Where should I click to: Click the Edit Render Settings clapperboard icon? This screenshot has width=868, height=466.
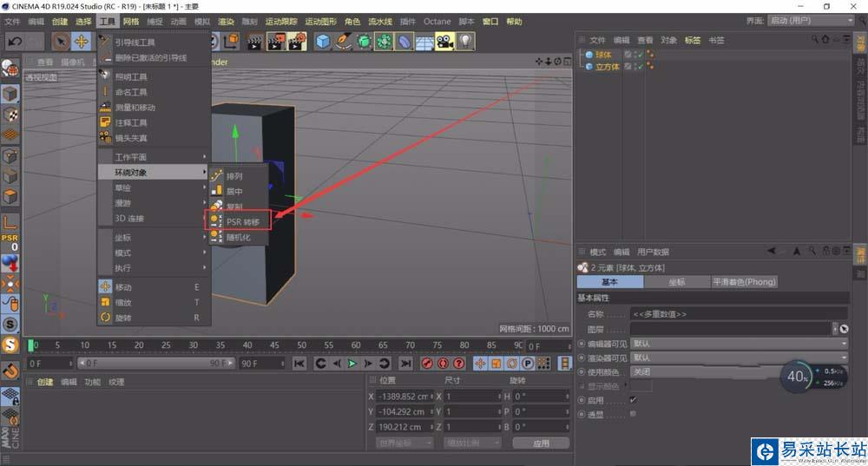pos(298,41)
